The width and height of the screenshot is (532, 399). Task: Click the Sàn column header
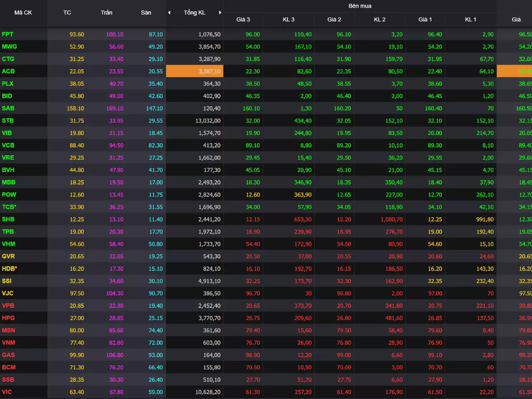point(146,12)
